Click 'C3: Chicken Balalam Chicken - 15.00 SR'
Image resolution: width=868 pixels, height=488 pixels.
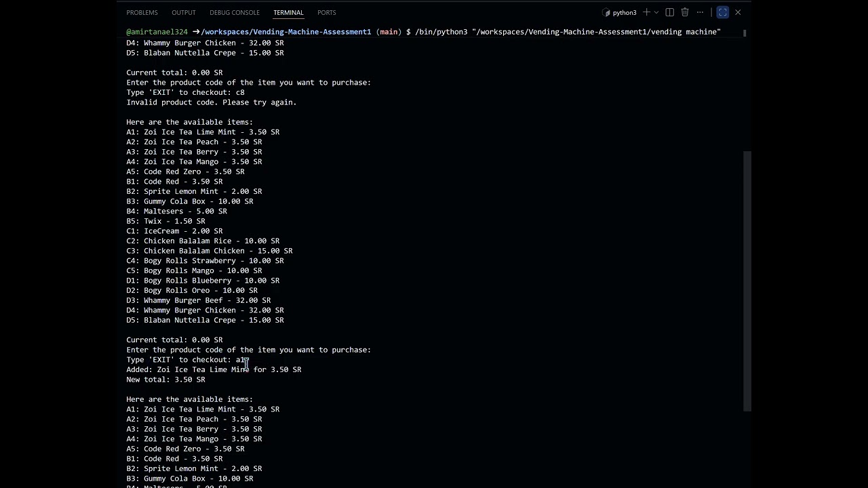(x=210, y=251)
